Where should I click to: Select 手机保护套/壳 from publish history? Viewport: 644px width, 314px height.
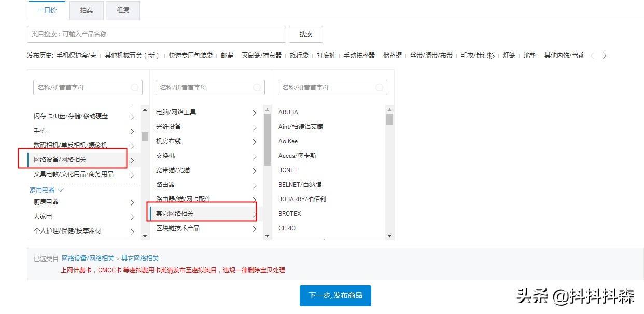coord(76,56)
